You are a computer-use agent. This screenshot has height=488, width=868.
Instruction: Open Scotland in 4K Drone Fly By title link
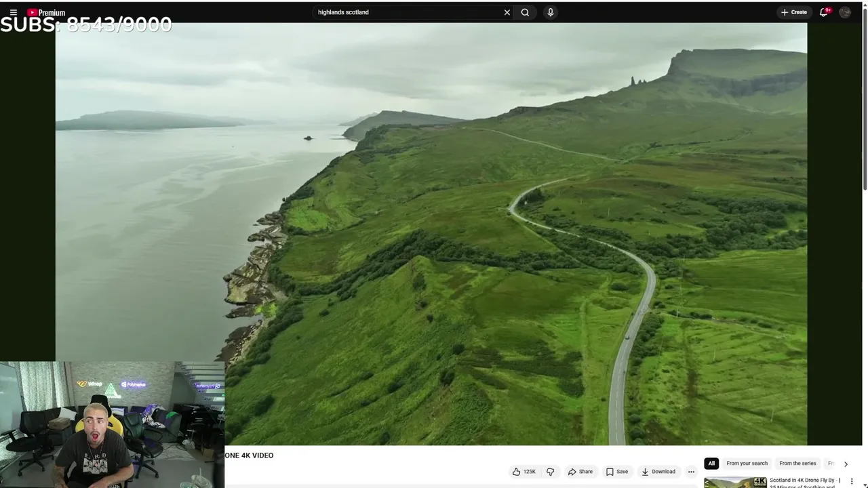804,483
